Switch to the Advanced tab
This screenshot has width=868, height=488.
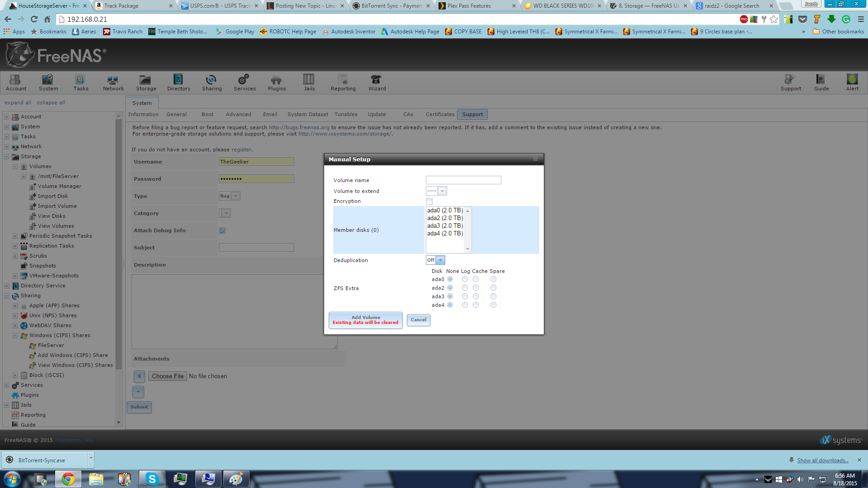point(238,114)
